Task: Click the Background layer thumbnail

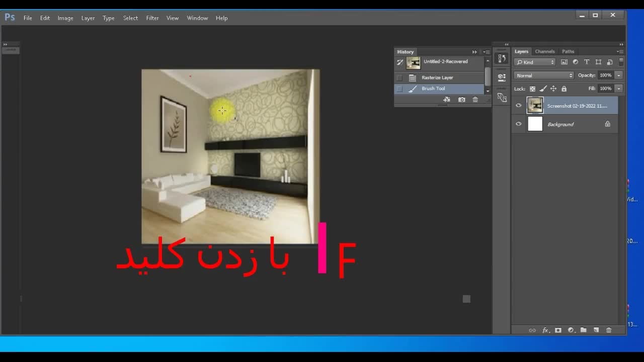Action: click(x=535, y=124)
